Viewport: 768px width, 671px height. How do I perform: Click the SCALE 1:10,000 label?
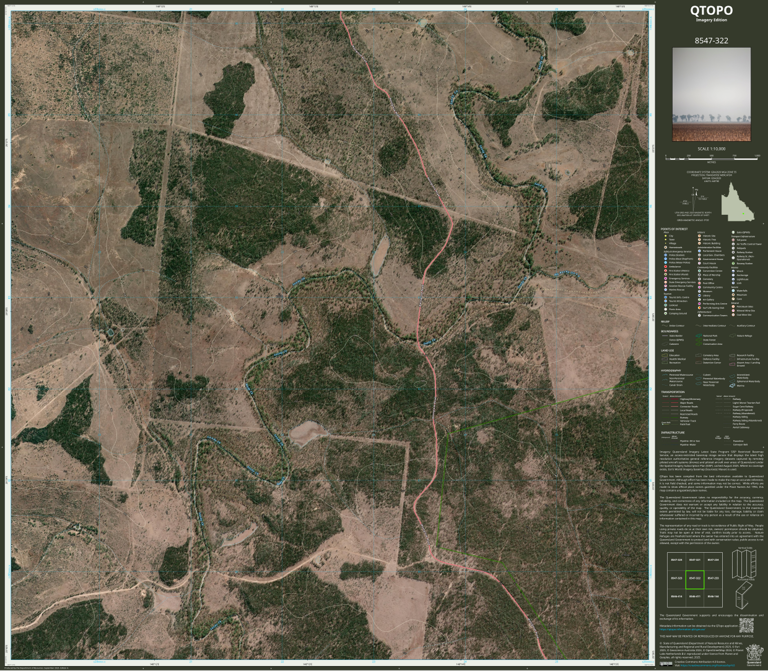pyautogui.click(x=711, y=149)
